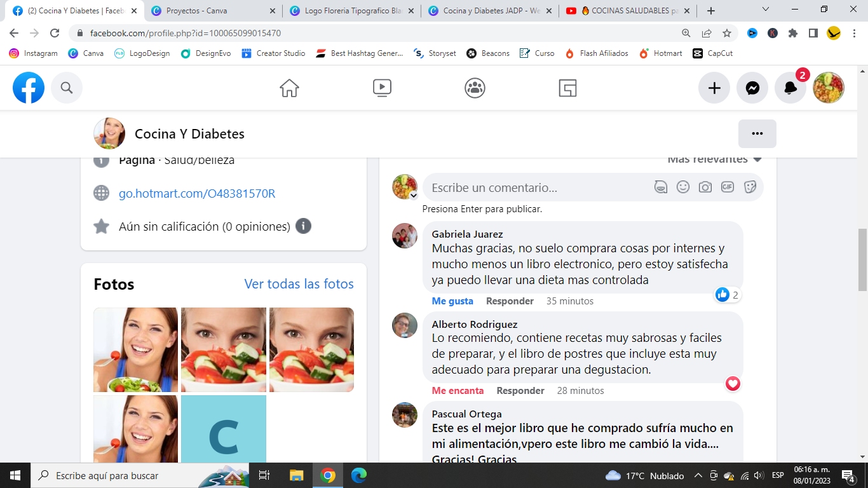This screenshot has height=488, width=868.
Task: Click the Escribe un comentario input field
Action: tap(537, 187)
